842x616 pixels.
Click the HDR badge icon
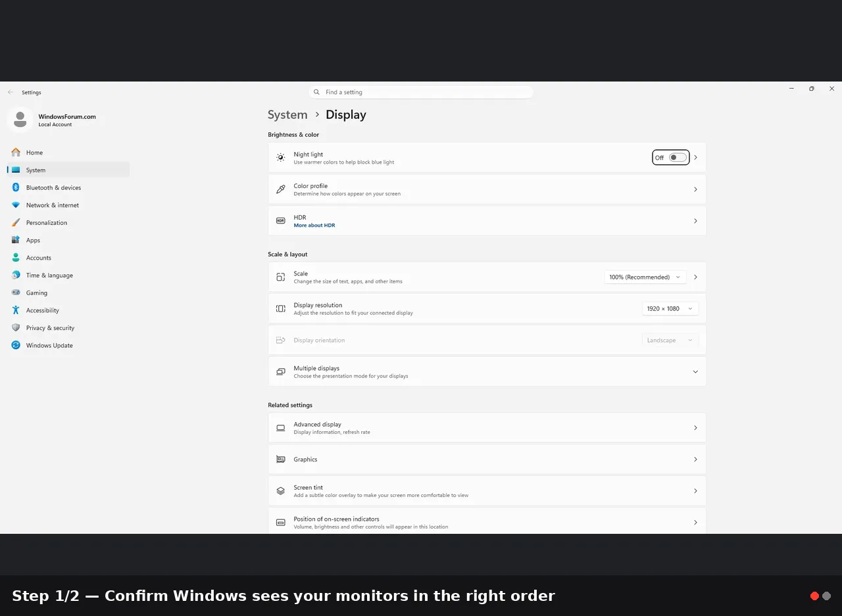[281, 221]
